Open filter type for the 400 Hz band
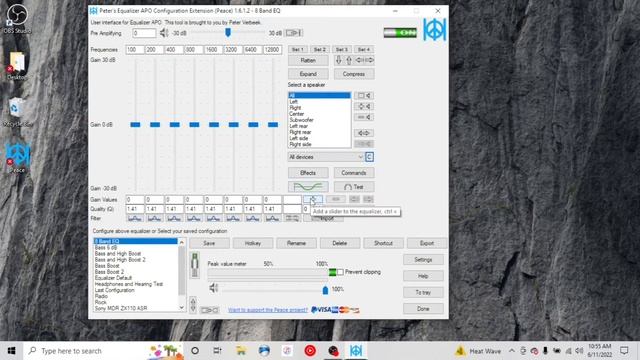The height and width of the screenshot is (360, 640). 174,218
